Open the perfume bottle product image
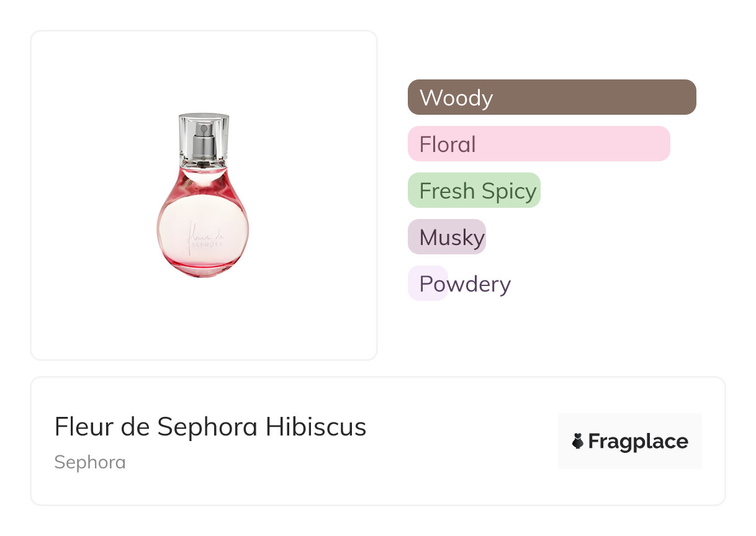 (x=204, y=195)
